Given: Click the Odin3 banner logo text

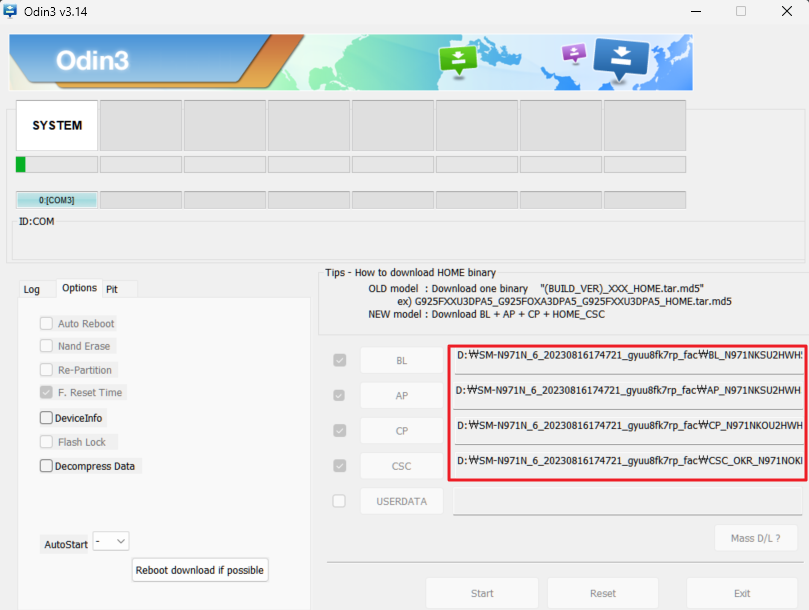Looking at the screenshot, I should coord(92,60).
